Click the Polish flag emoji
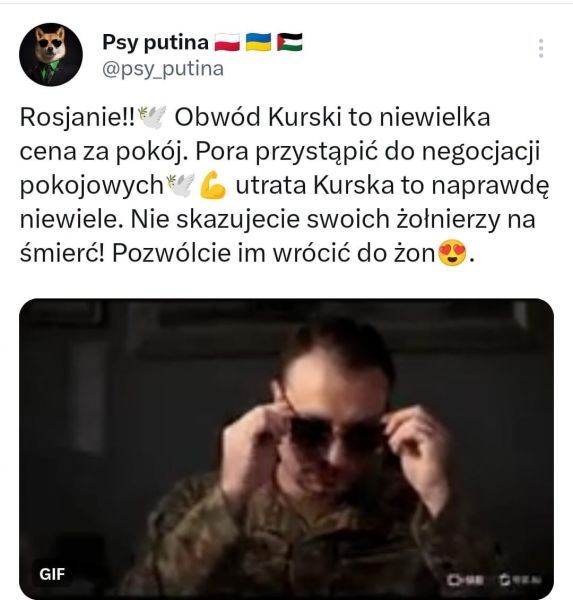The height and width of the screenshot is (600, 573). 227,42
